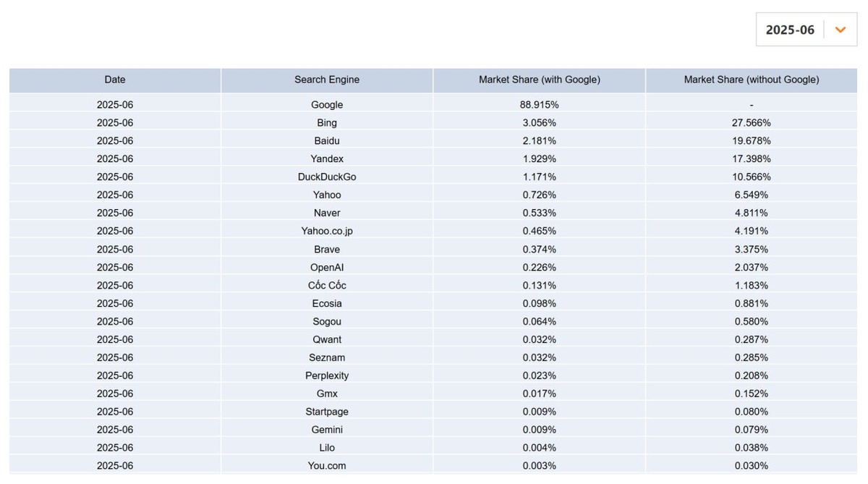This screenshot has width=868, height=484.
Task: Click the Bing search engine cell
Action: [x=327, y=123]
